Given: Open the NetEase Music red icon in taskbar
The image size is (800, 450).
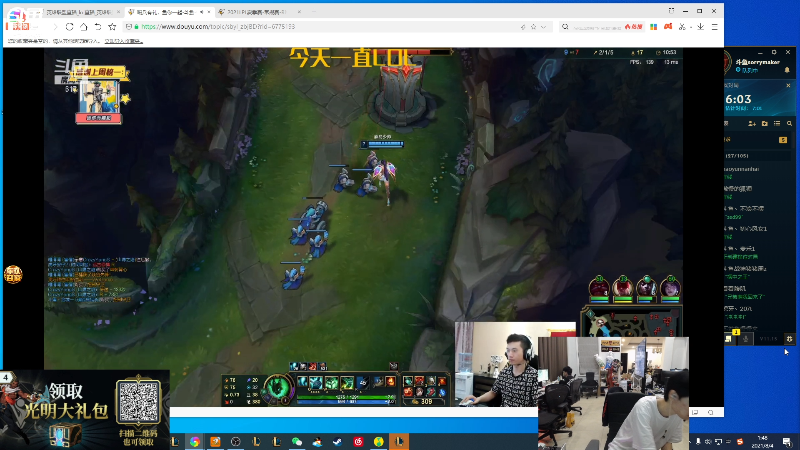Looking at the screenshot, I should point(358,441).
